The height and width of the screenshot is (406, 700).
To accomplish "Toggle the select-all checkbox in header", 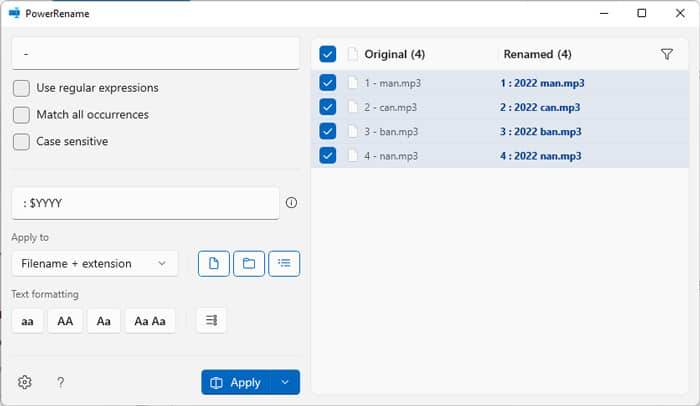I will tap(328, 54).
